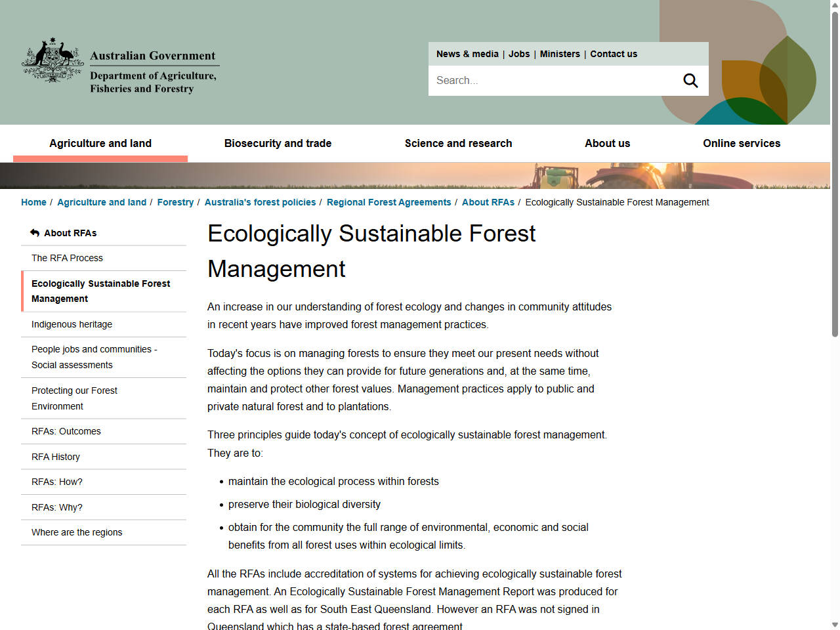Open the Science and research menu
Screen dimensions: 840x630
(458, 143)
